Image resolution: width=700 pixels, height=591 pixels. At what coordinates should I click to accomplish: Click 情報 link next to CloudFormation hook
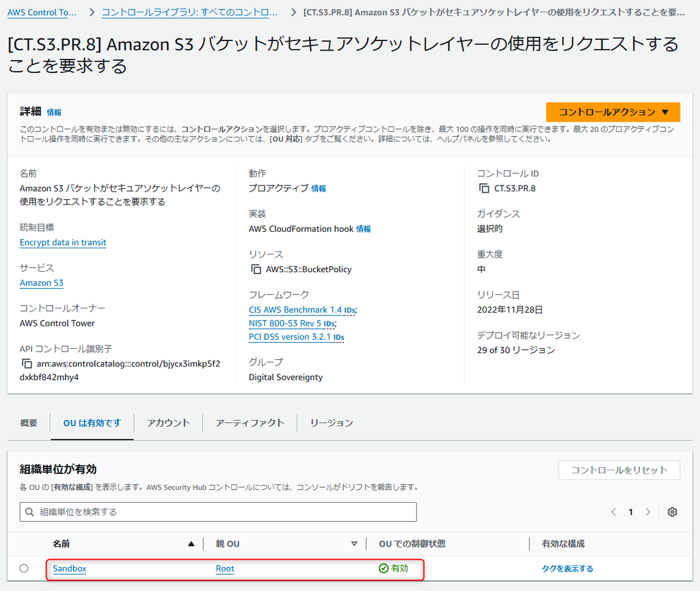point(364,228)
